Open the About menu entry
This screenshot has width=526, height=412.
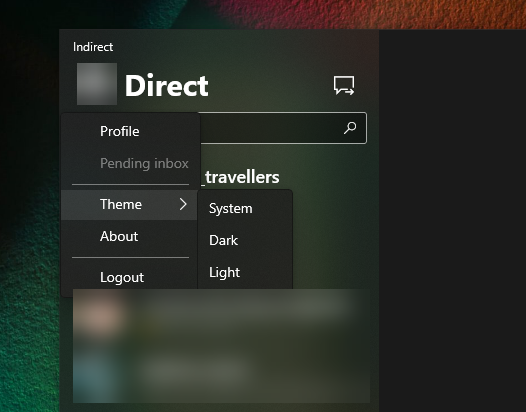[x=129, y=237]
